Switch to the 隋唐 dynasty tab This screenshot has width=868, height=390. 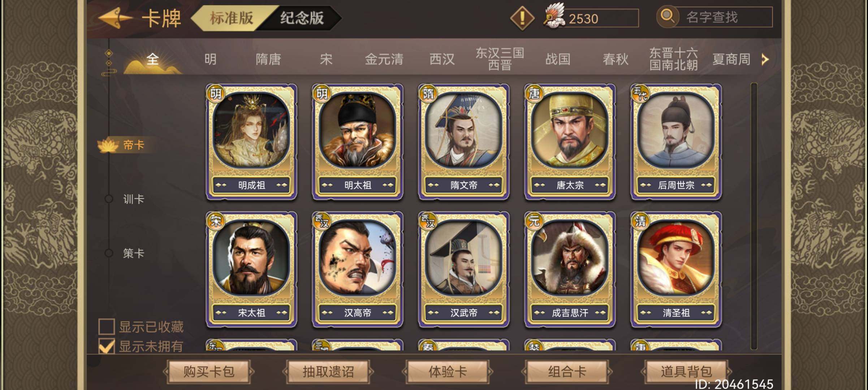[x=268, y=59]
